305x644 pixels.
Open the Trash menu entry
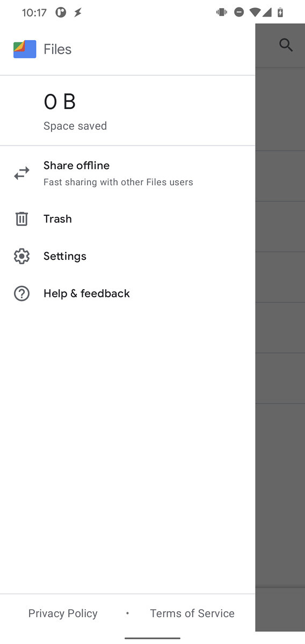point(127,219)
